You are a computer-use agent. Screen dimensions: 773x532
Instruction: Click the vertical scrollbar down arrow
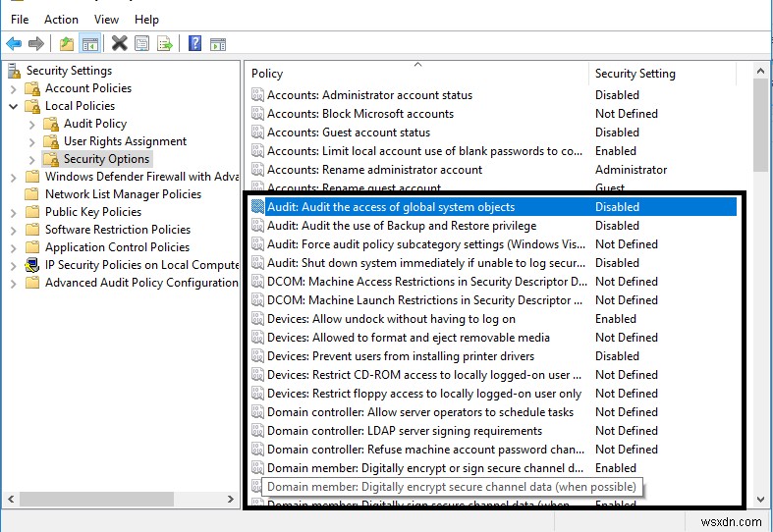(x=760, y=499)
